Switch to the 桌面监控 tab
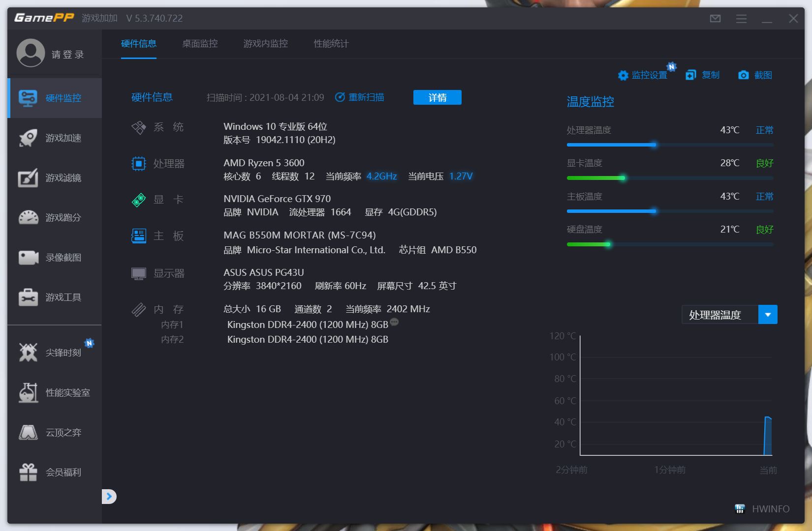812x531 pixels. point(200,44)
